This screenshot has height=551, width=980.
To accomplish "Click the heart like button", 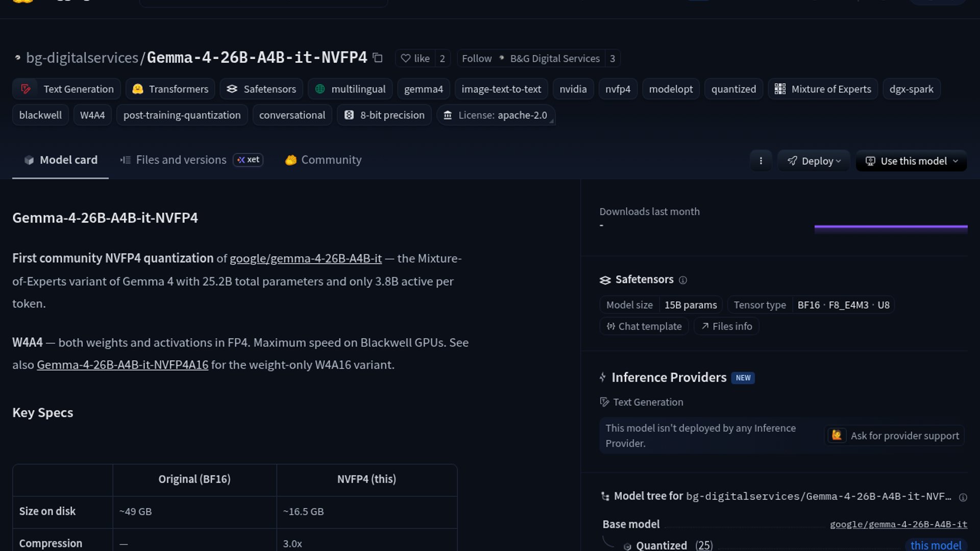I will point(415,59).
